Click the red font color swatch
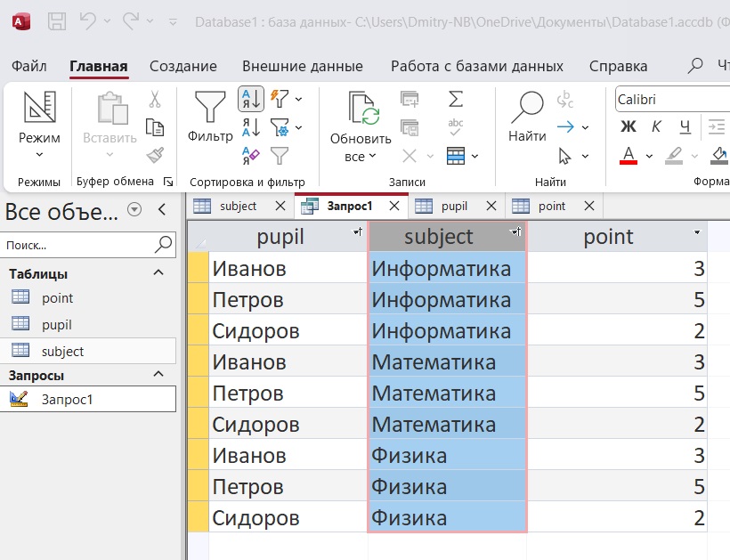The height and width of the screenshot is (560, 730). pyautogui.click(x=629, y=156)
